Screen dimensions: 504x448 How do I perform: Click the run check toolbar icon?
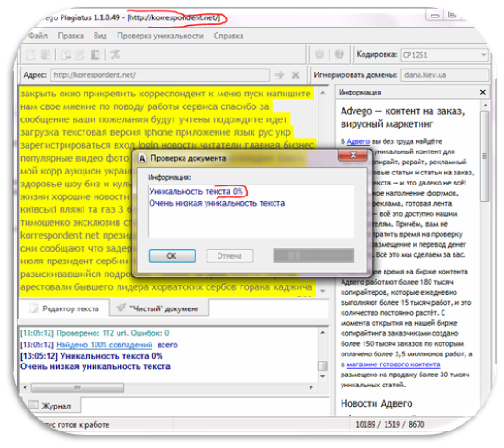point(115,54)
